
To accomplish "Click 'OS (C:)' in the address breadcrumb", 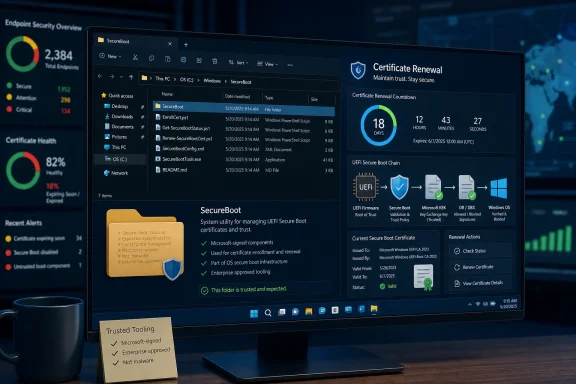I will 186,80.
